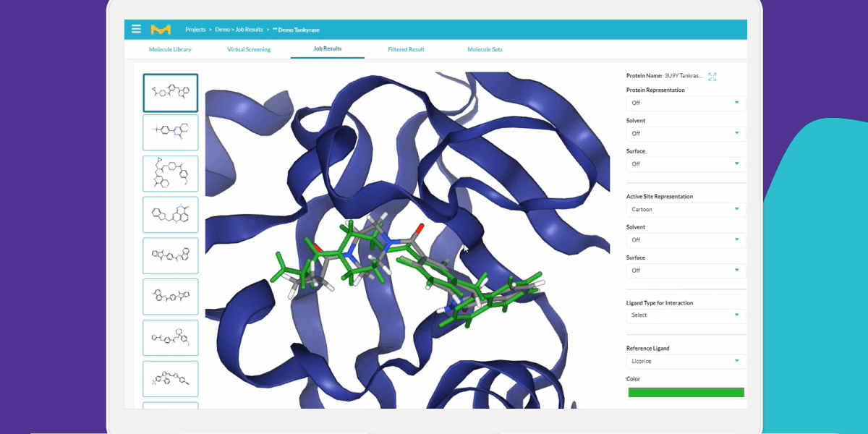Open the Surface dropdown under Active Site
The image size is (868, 434).
pyautogui.click(x=684, y=271)
